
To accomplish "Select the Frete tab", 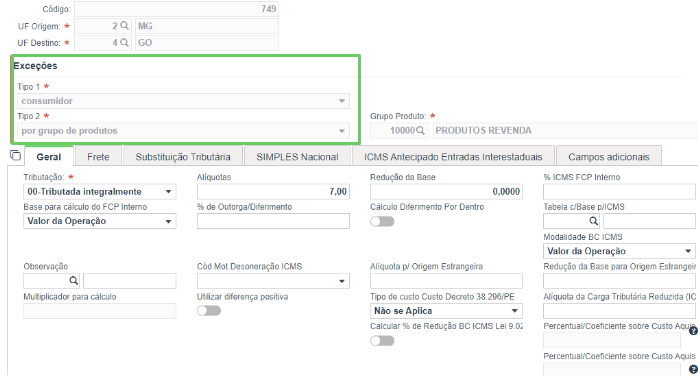I will [x=98, y=157].
